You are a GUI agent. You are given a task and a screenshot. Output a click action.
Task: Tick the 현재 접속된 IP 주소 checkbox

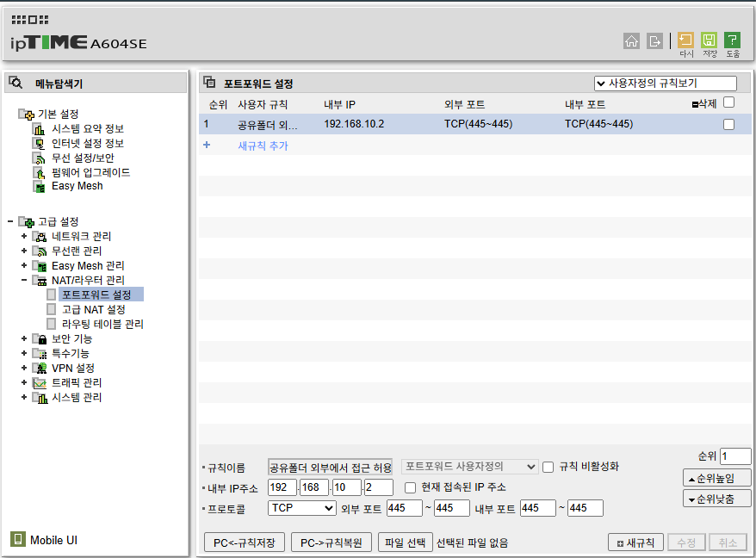[x=411, y=487]
